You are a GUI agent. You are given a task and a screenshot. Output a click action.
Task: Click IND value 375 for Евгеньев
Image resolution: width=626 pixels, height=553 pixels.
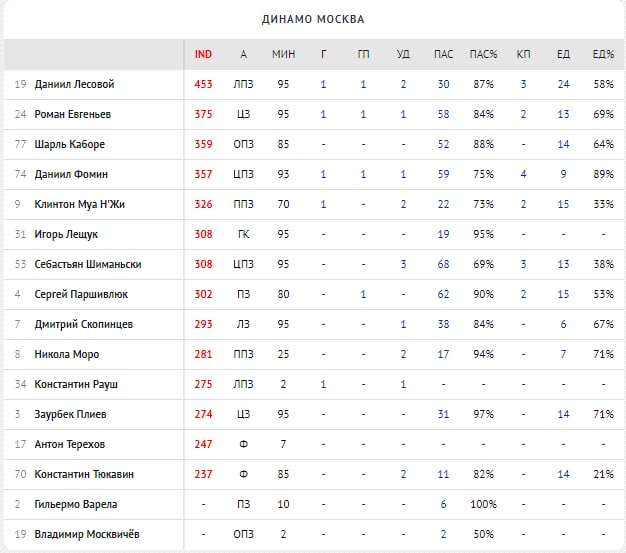point(203,114)
